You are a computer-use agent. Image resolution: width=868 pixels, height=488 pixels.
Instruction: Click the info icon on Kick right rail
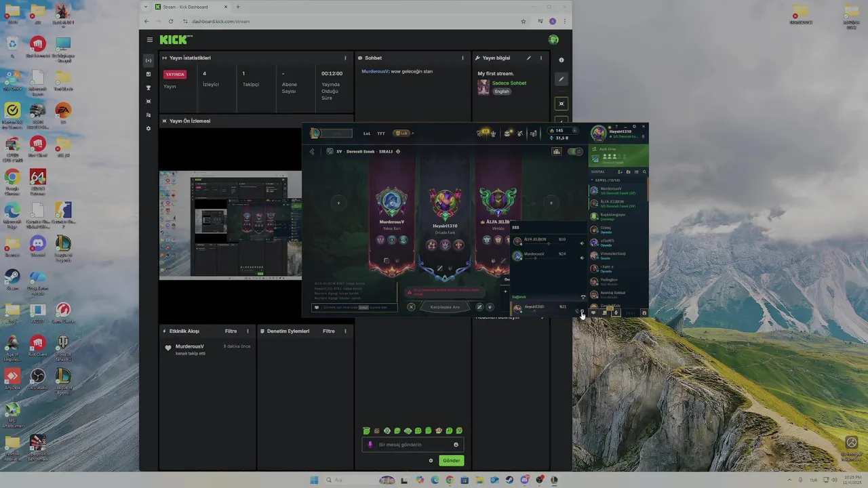click(561, 60)
